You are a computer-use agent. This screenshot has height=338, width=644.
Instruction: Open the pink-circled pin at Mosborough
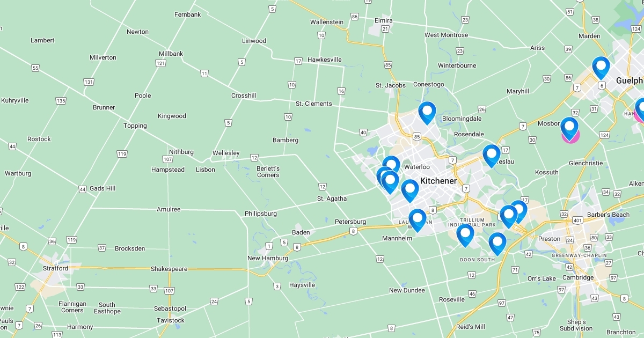click(569, 129)
